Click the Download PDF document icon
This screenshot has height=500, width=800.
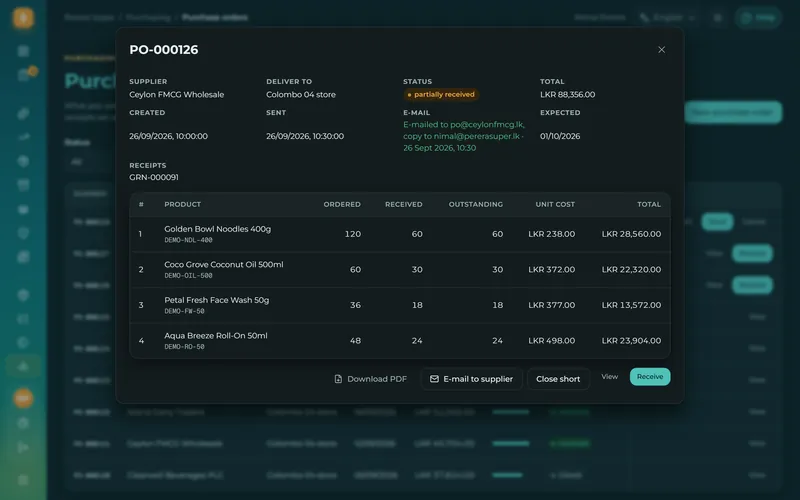pos(338,379)
